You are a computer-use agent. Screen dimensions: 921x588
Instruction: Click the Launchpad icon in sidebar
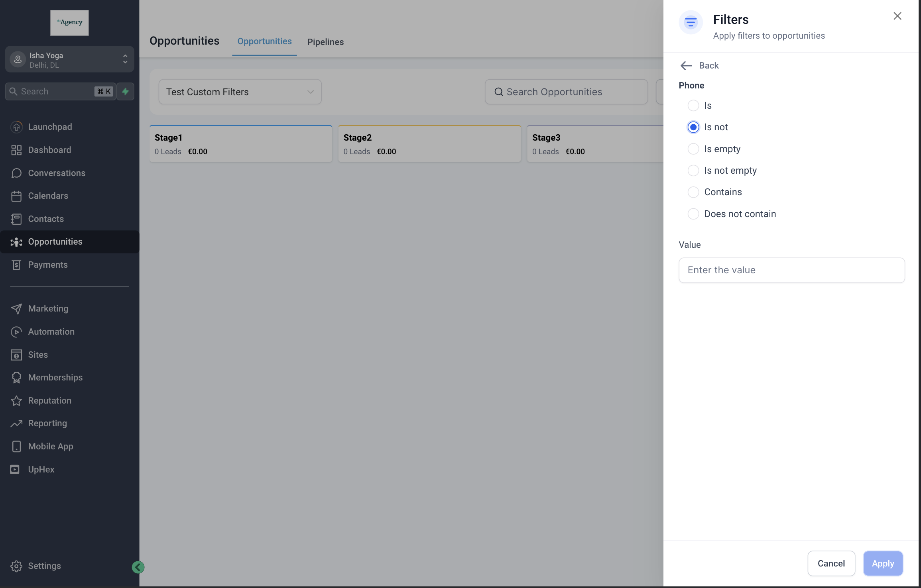point(16,127)
